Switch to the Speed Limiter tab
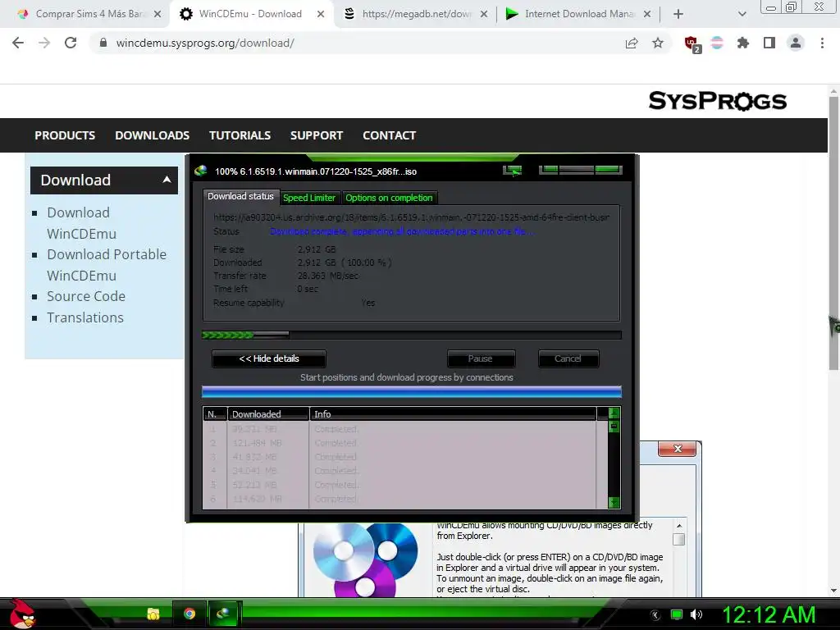Image resolution: width=840 pixels, height=630 pixels. tap(309, 198)
